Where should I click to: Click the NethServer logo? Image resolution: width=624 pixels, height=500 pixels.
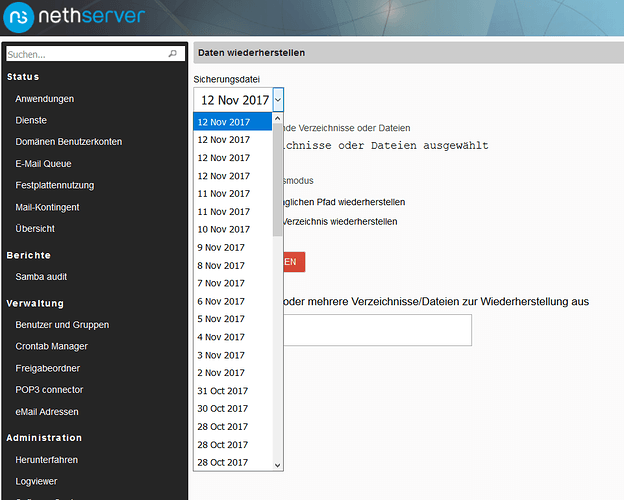tap(74, 17)
